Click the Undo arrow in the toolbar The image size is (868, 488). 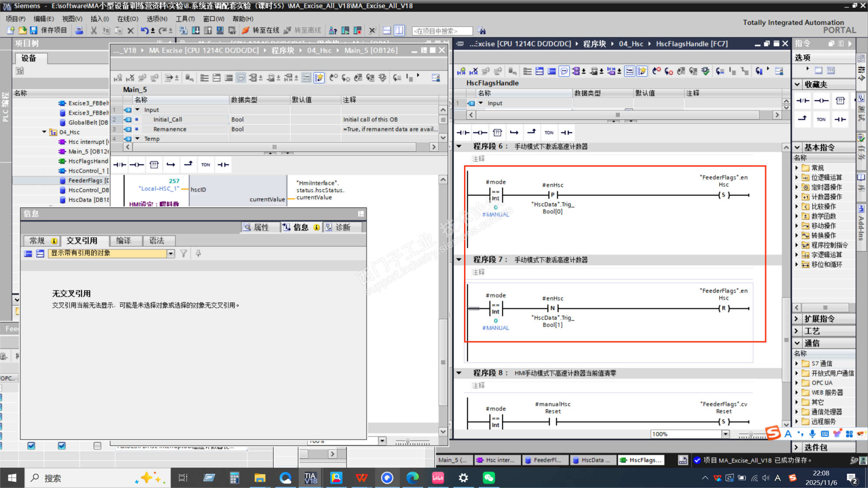coord(144,30)
